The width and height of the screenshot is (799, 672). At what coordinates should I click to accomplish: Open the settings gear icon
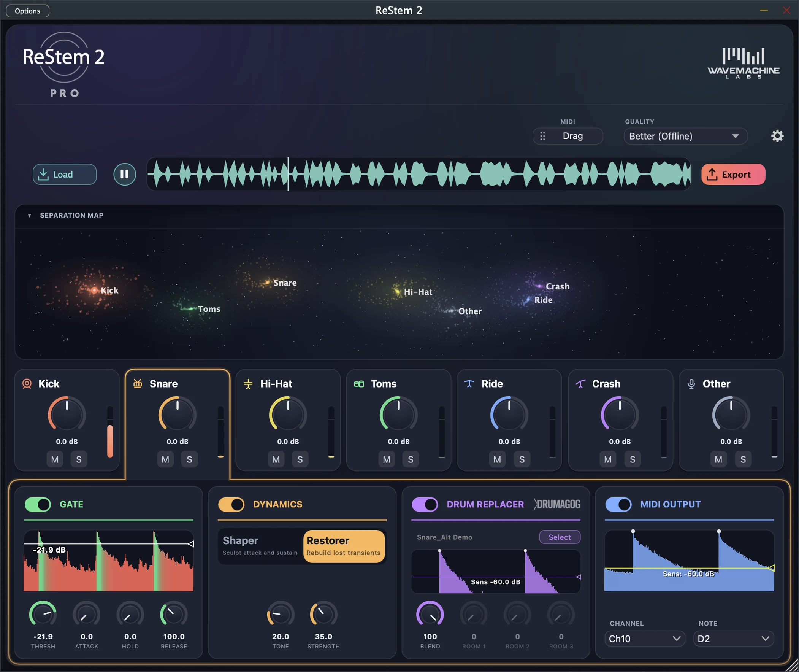777,136
